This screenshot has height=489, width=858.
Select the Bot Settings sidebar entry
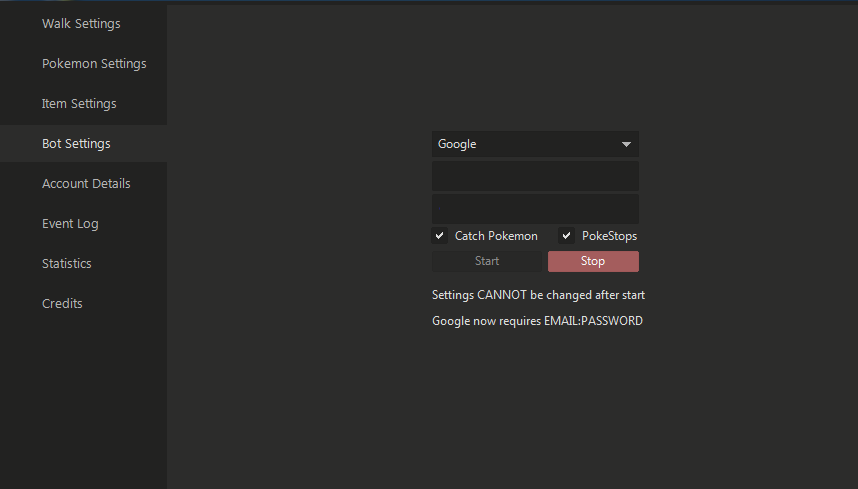(x=76, y=144)
